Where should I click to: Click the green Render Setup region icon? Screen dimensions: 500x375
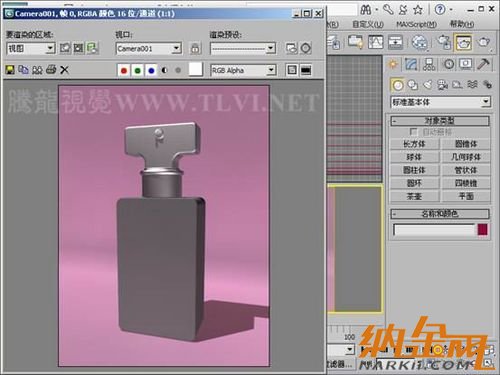point(92,48)
